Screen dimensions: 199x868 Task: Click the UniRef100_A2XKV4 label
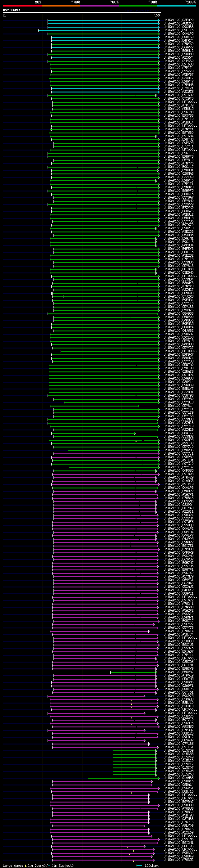pyautogui.click(x=179, y=58)
